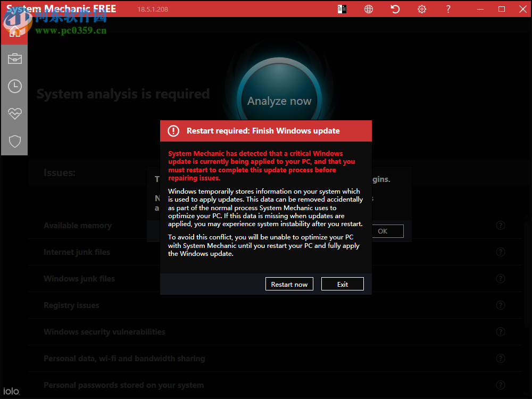Open help icon for Windows junk files
This screenshot has height=399, width=532.
501,279
